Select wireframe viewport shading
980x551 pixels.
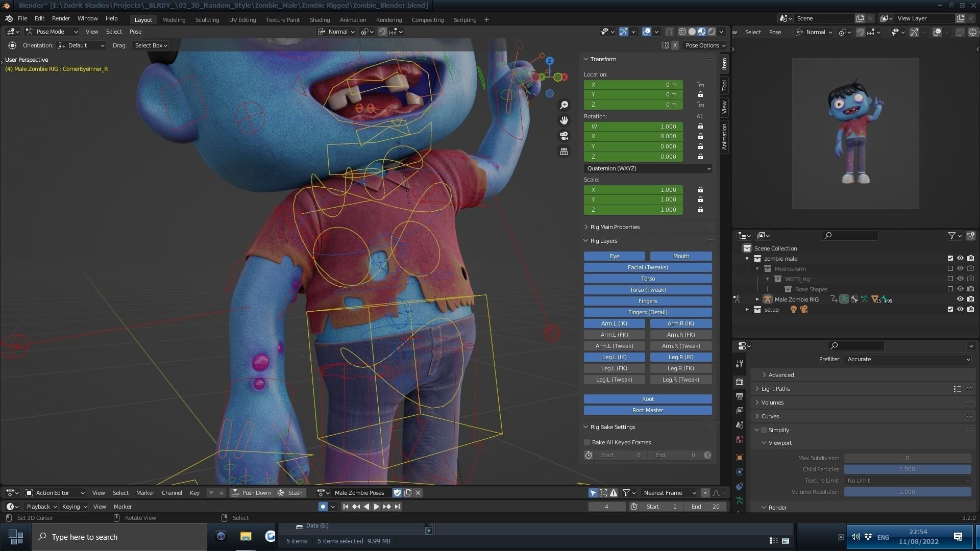coord(682,32)
